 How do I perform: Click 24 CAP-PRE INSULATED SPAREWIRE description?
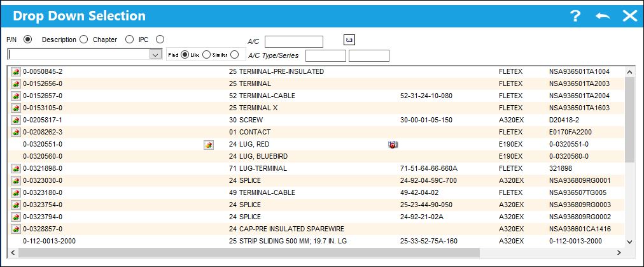tap(286, 229)
